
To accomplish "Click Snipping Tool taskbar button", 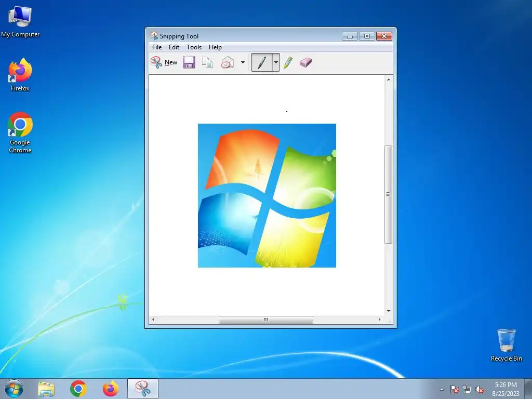I will (143, 389).
